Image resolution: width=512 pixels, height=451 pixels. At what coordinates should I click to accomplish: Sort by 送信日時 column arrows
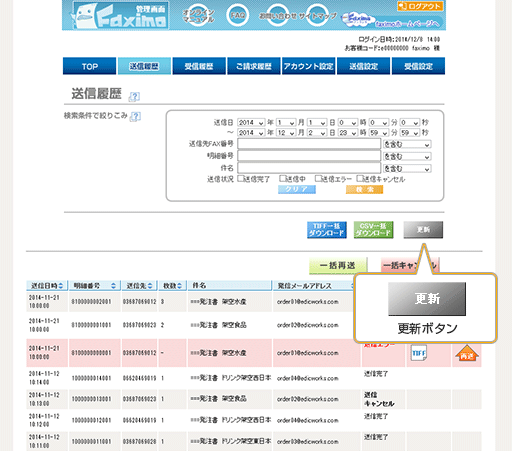point(61,286)
